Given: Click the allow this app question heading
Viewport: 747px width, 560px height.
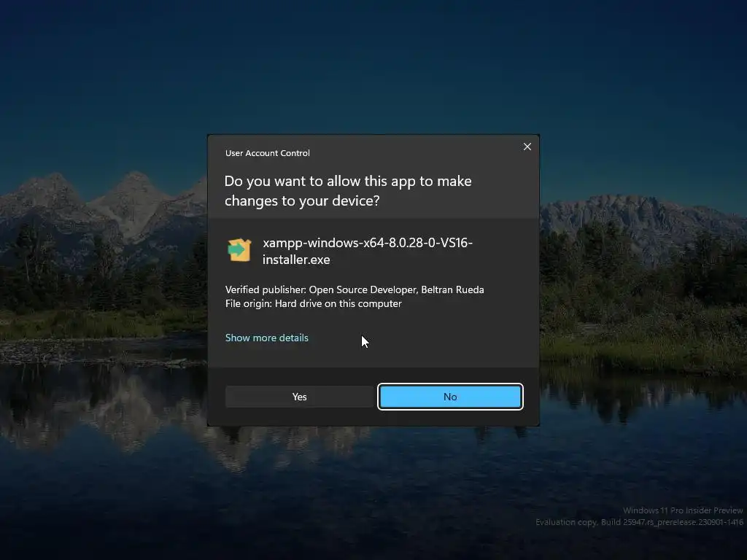Looking at the screenshot, I should [x=348, y=190].
